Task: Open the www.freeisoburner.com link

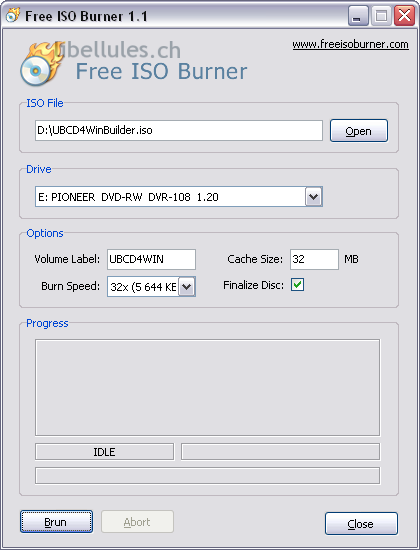Action: point(350,45)
